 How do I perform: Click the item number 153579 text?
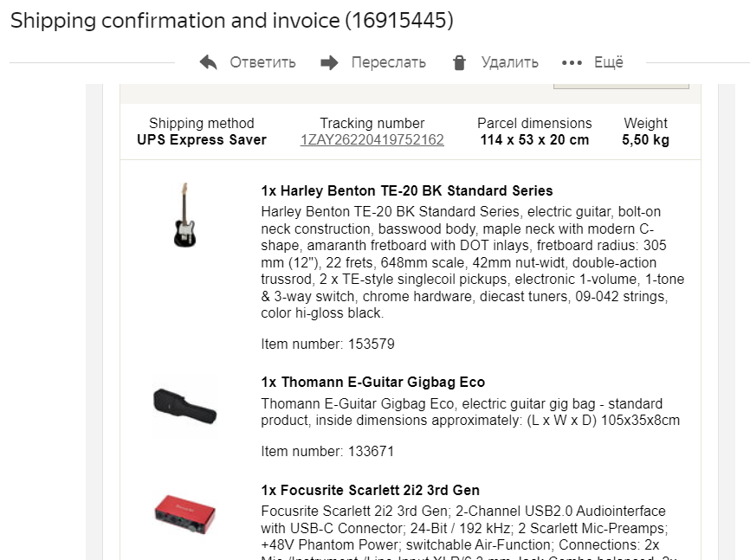tap(327, 344)
